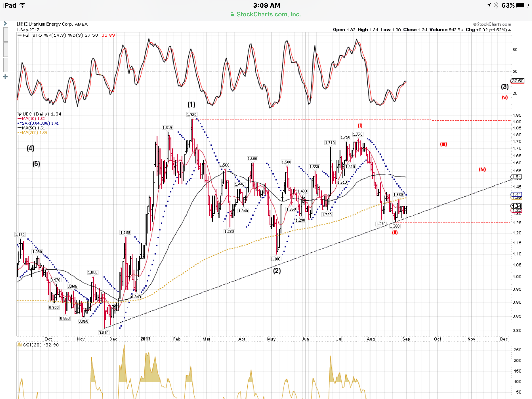Tap the location arrow status icon
The width and height of the screenshot is (532, 399).
(x=489, y=5)
